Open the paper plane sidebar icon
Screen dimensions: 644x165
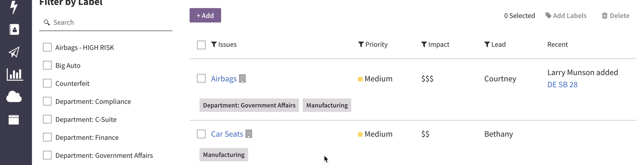[14, 52]
